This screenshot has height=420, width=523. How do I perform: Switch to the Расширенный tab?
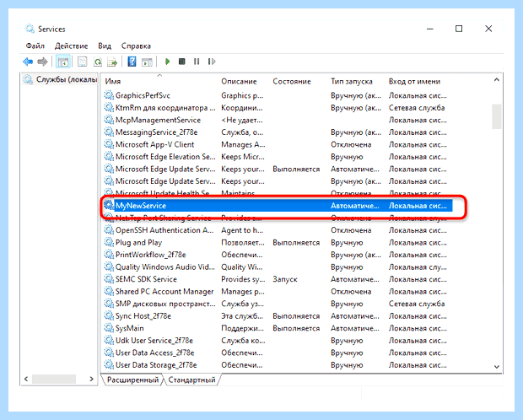click(132, 380)
